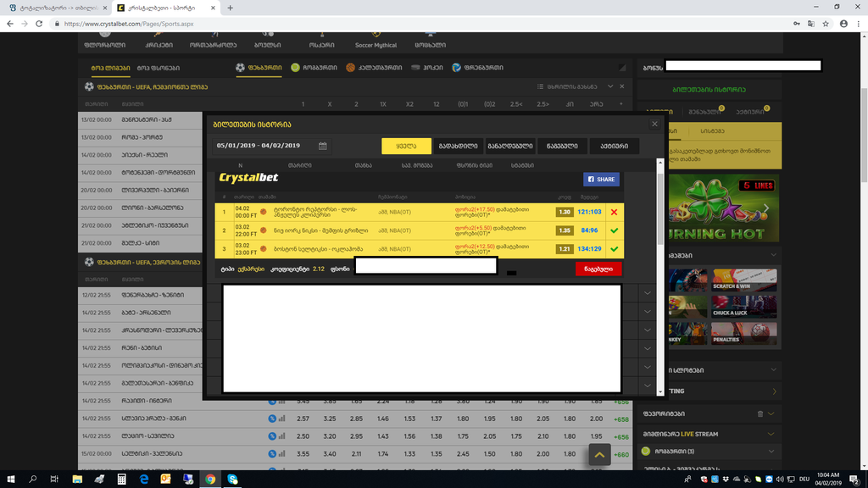Click the red X status on ticket row 1
Screen dimensions: 868x488
614,212
